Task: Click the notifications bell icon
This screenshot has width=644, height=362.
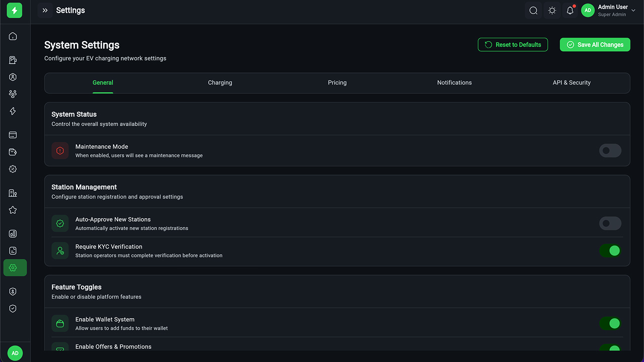Action: 570,11
